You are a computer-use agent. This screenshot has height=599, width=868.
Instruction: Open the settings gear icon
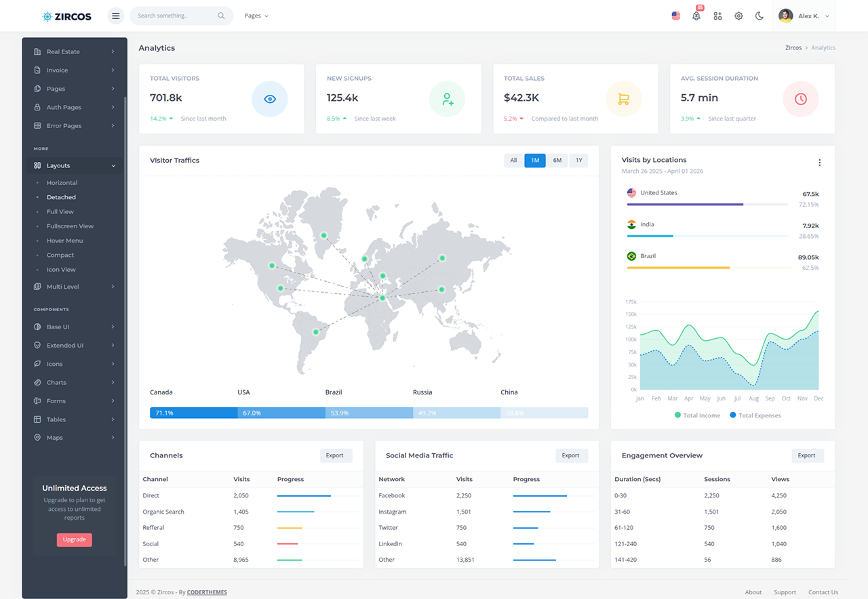tap(738, 16)
